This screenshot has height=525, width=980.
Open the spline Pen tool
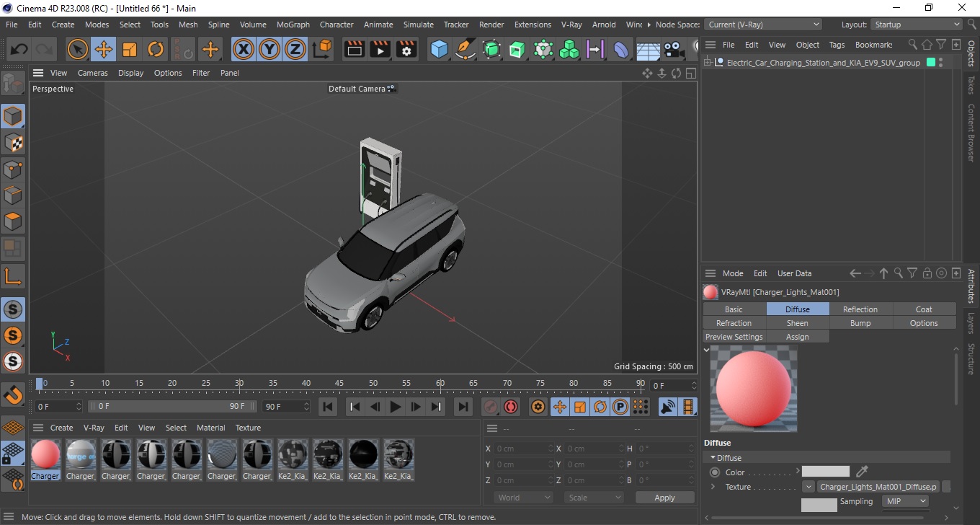click(x=465, y=50)
